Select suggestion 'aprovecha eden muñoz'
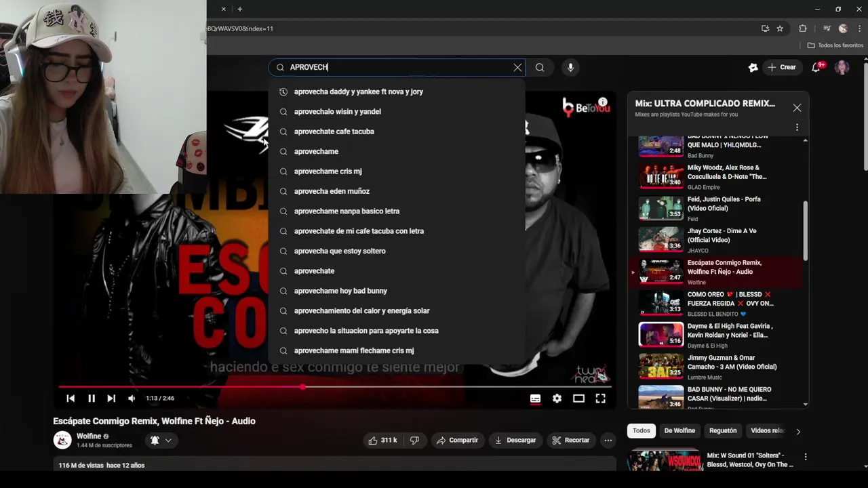Screen dimensions: 868x488 click(x=397, y=191)
